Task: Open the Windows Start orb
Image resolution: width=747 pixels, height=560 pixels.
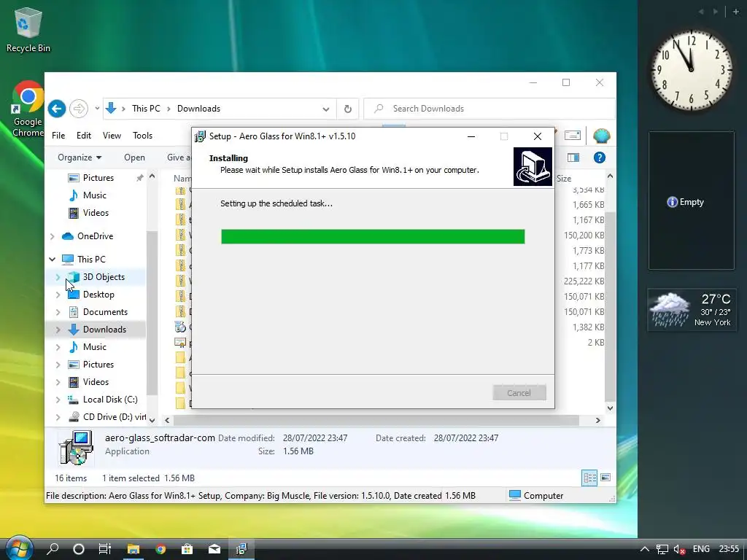Action: point(18,548)
